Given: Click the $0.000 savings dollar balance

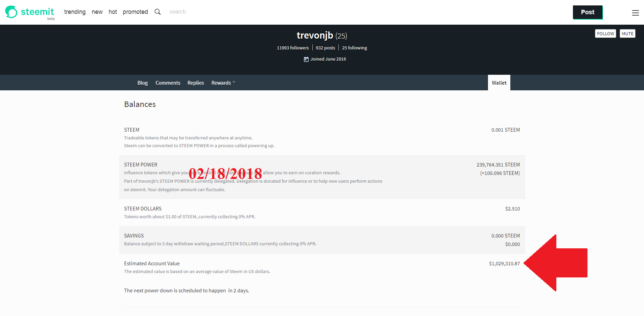Looking at the screenshot, I should [512, 244].
